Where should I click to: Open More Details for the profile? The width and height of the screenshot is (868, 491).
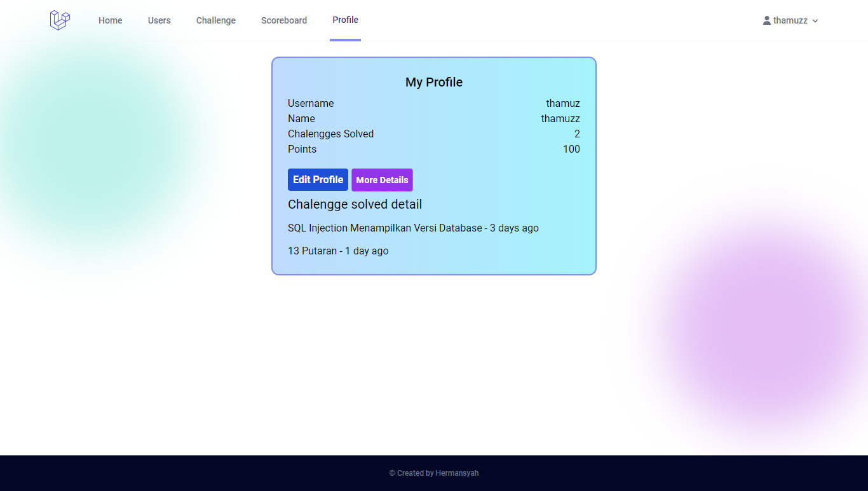pos(382,180)
